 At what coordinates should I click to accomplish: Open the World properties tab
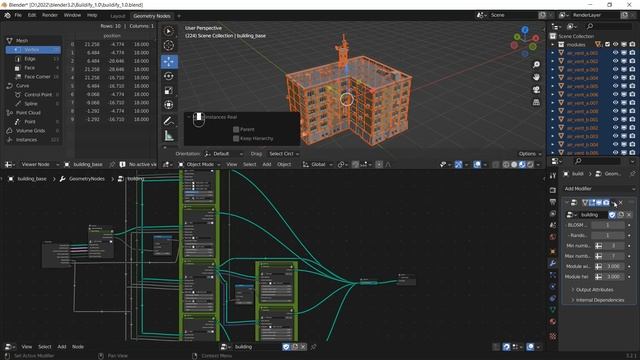click(553, 237)
